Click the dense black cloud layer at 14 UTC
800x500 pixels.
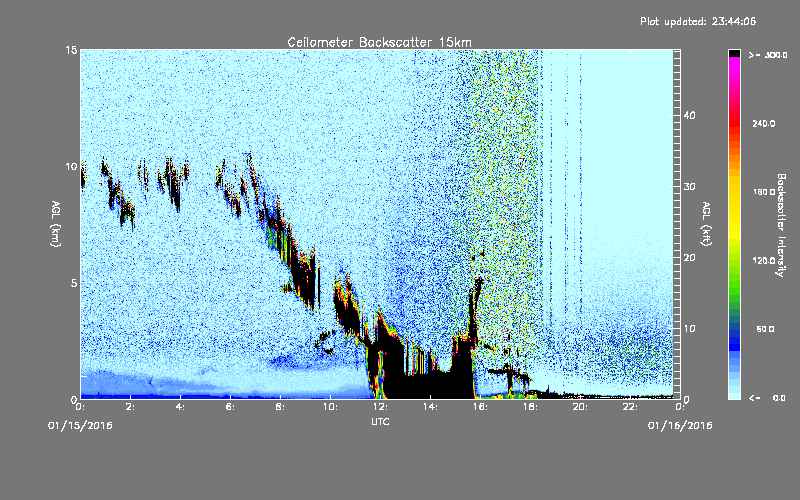[x=428, y=385]
